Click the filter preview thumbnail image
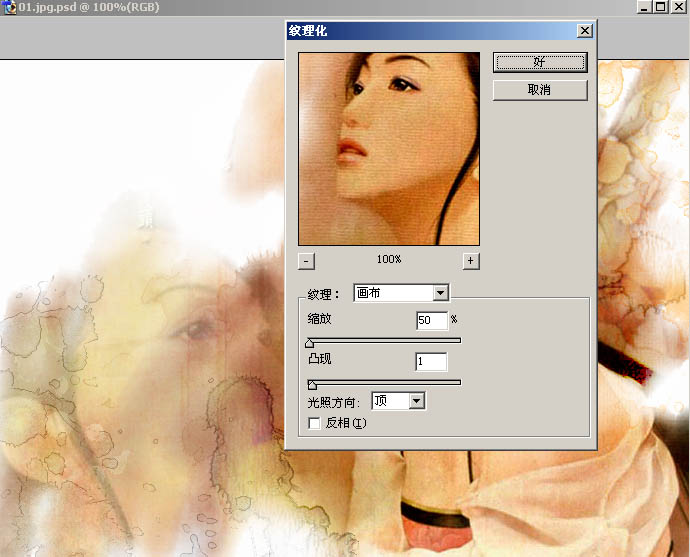The height and width of the screenshot is (557, 690). 389,149
